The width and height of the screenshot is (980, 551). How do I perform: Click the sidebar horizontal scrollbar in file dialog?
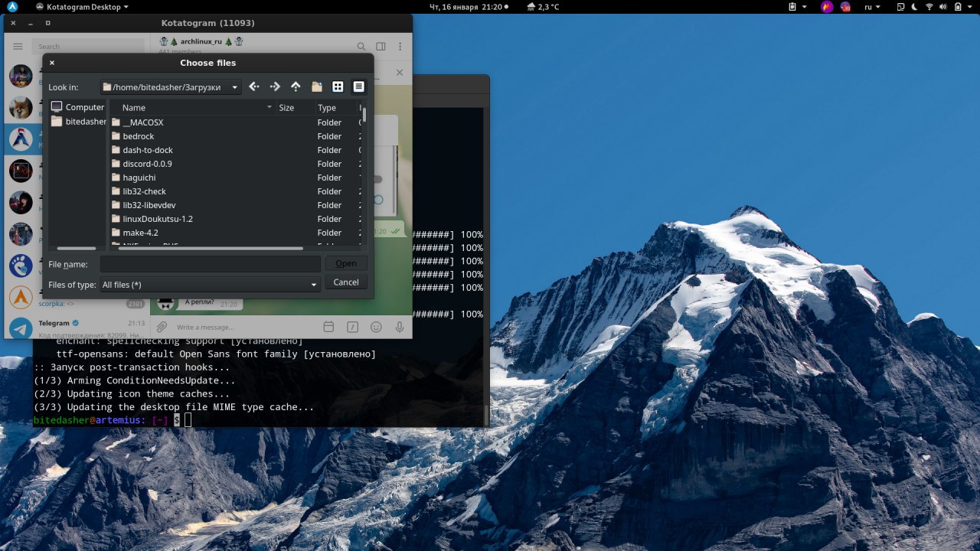pos(77,248)
